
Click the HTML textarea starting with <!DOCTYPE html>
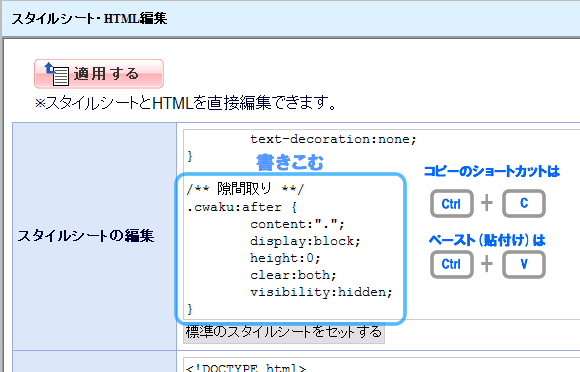coord(381,365)
